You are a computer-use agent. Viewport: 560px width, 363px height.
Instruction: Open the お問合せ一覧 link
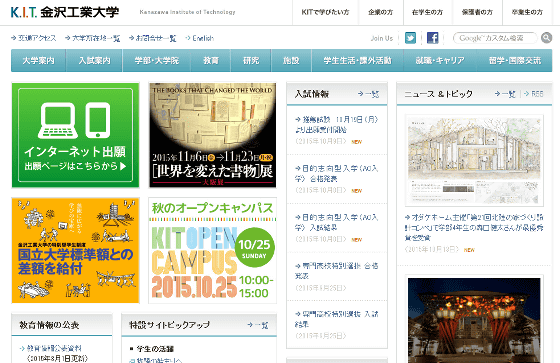pos(153,38)
